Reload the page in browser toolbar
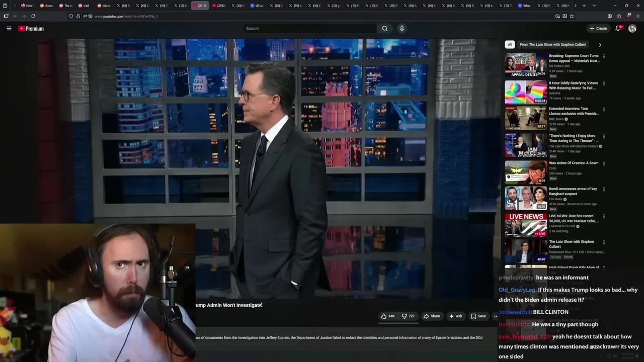This screenshot has height=362, width=644. 33,16
